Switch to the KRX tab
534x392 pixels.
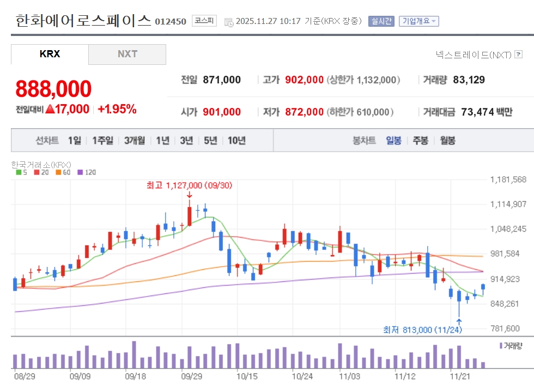50,54
